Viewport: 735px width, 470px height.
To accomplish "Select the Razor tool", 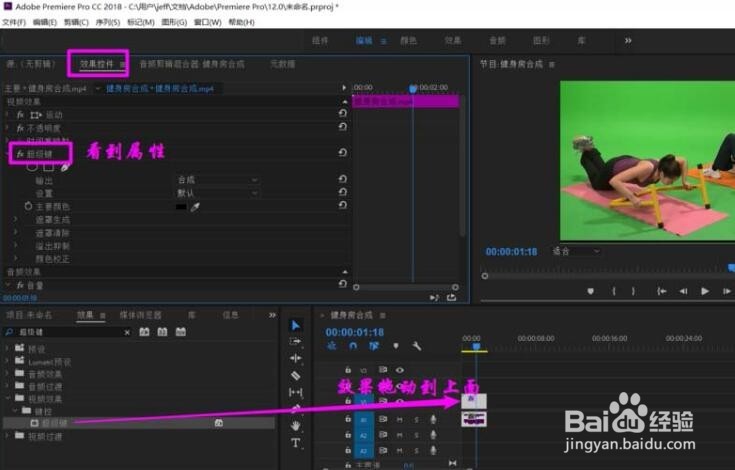I will 295,375.
